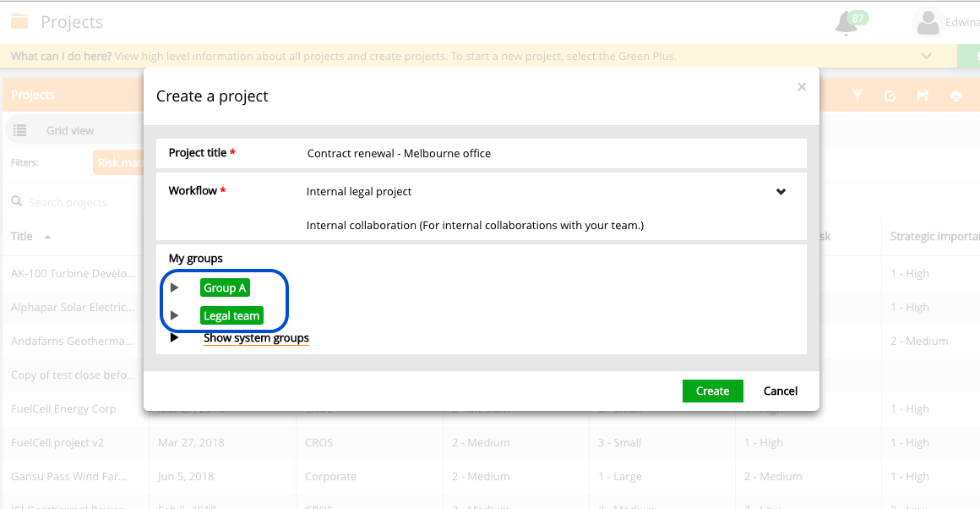Open the filter funnel in Projects toolbar

pyautogui.click(x=857, y=96)
